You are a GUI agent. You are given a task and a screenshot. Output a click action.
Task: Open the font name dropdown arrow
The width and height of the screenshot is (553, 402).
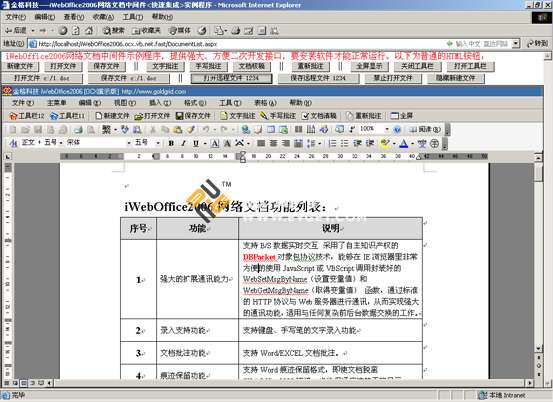tap(129, 143)
